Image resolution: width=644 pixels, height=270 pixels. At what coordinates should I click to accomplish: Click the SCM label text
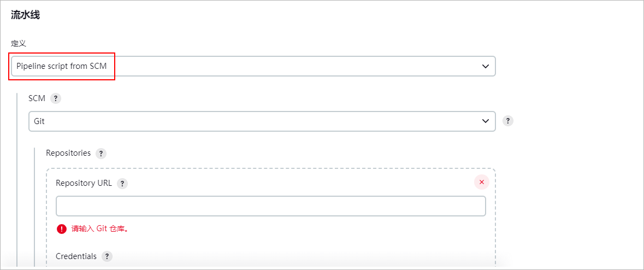click(x=37, y=98)
